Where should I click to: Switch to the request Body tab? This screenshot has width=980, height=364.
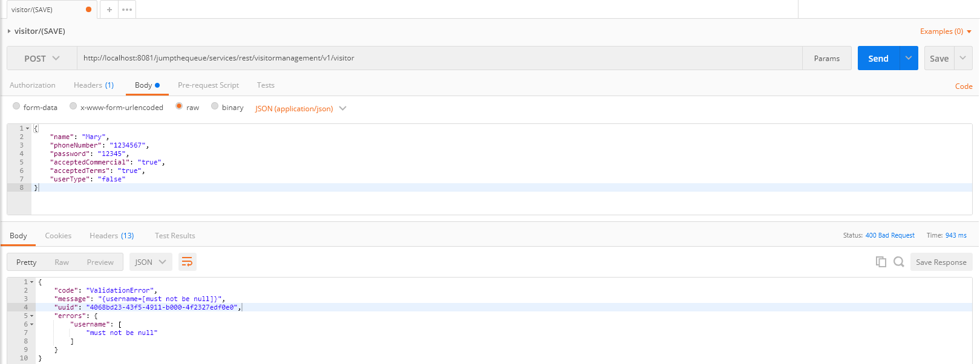[x=147, y=85]
